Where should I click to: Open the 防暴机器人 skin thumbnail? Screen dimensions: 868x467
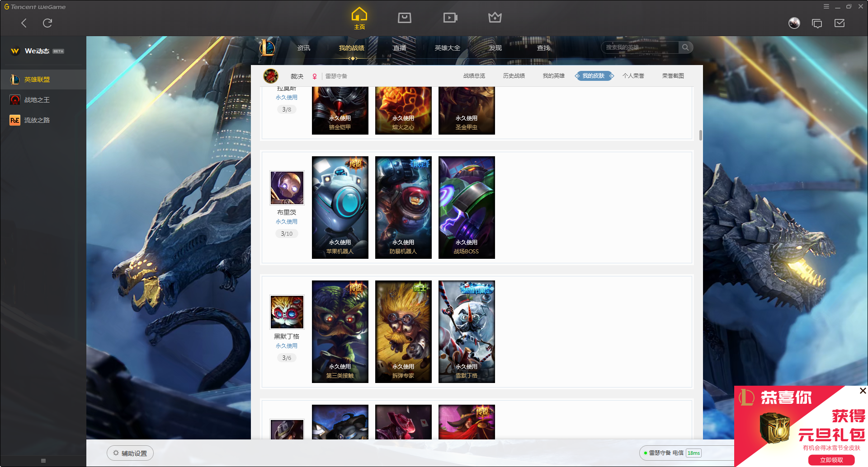pos(403,208)
